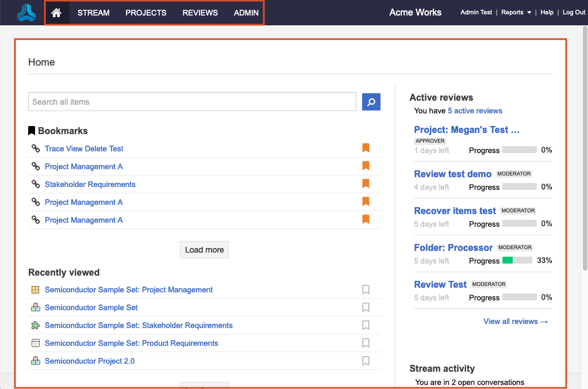Go to the REVIEWS tab
Screen dimensions: 588x389
(200, 13)
